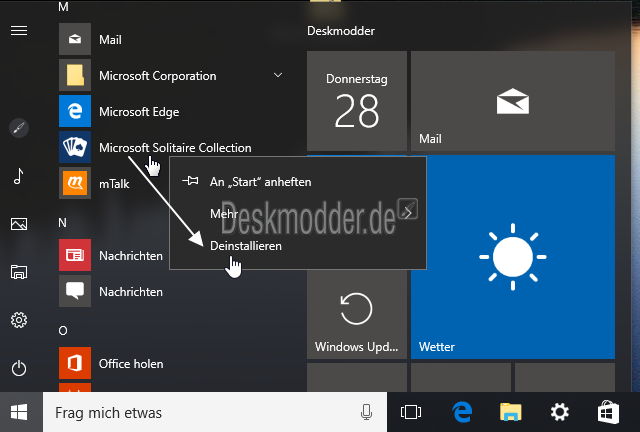Launch Office holen from app list

point(176,363)
